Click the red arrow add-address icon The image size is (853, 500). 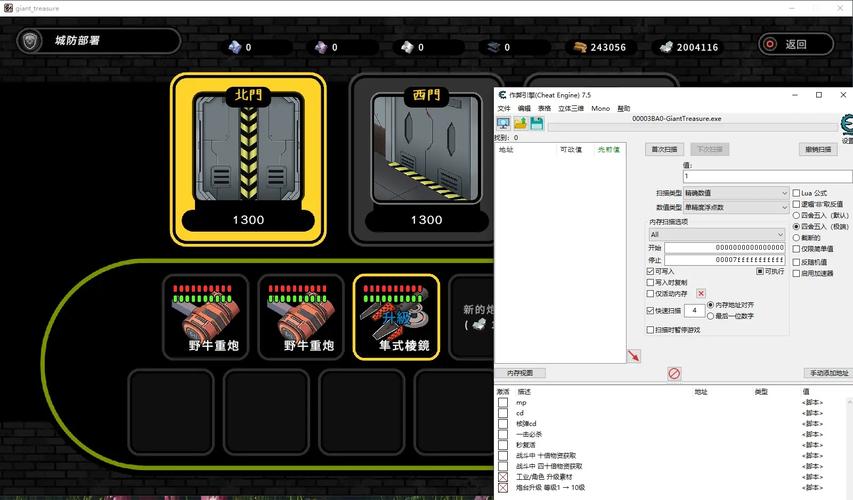(x=633, y=356)
